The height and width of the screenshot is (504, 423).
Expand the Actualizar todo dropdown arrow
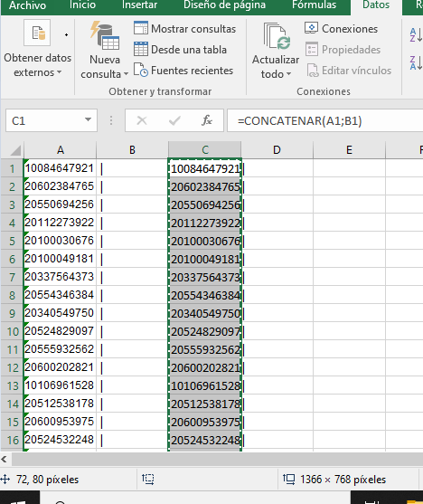click(288, 74)
